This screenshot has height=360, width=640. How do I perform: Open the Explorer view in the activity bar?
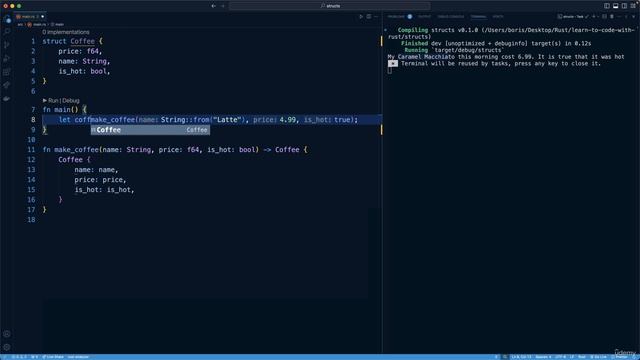pyautogui.click(x=7, y=19)
